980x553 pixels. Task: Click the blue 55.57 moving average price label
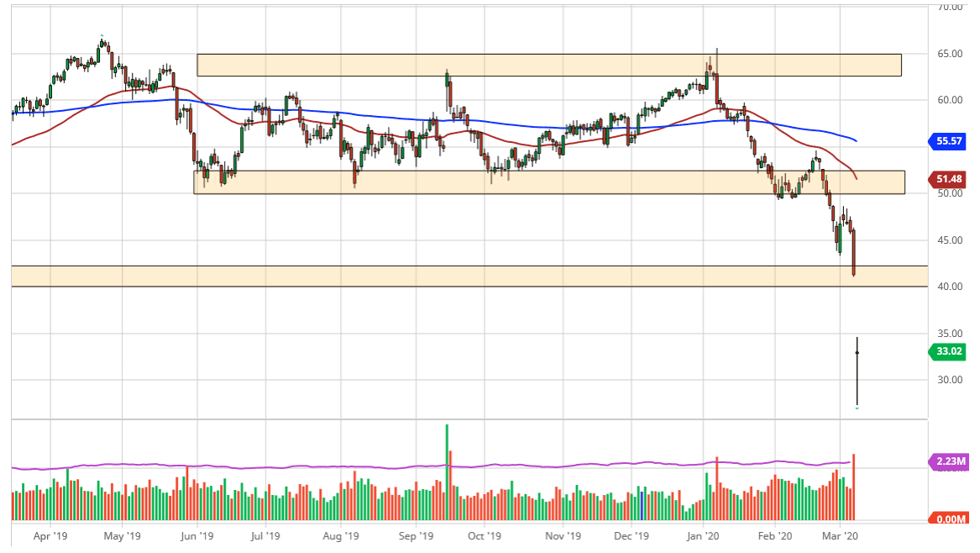click(947, 141)
